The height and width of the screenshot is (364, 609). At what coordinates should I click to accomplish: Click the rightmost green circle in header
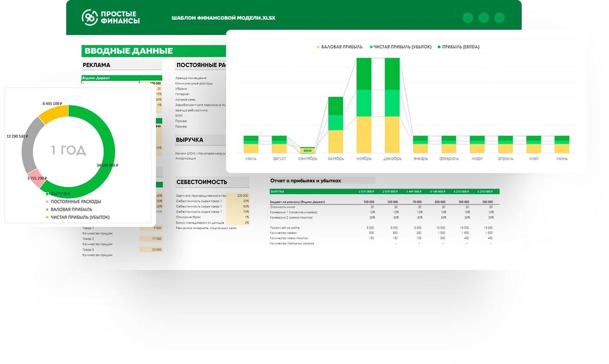[x=499, y=18]
